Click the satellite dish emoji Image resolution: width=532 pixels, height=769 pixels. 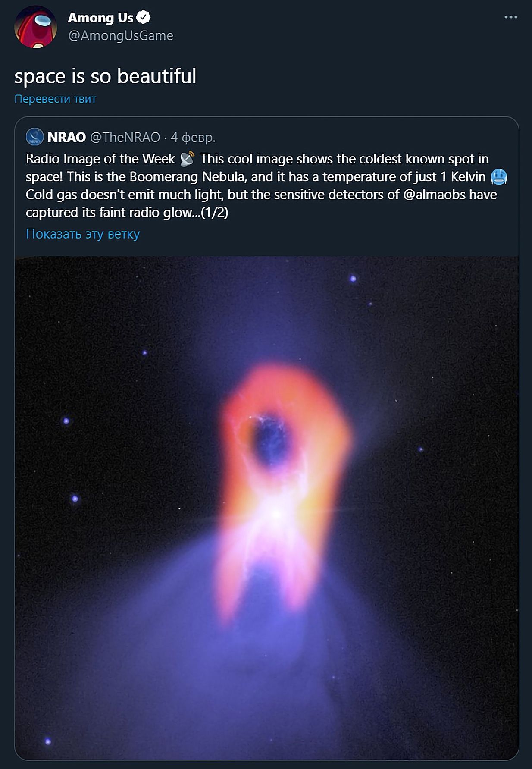tap(187, 159)
